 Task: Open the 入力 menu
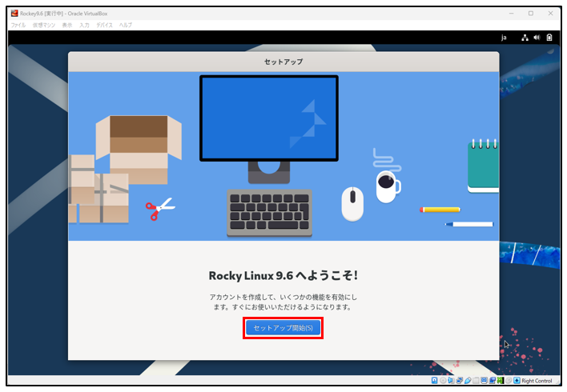pyautogui.click(x=84, y=26)
